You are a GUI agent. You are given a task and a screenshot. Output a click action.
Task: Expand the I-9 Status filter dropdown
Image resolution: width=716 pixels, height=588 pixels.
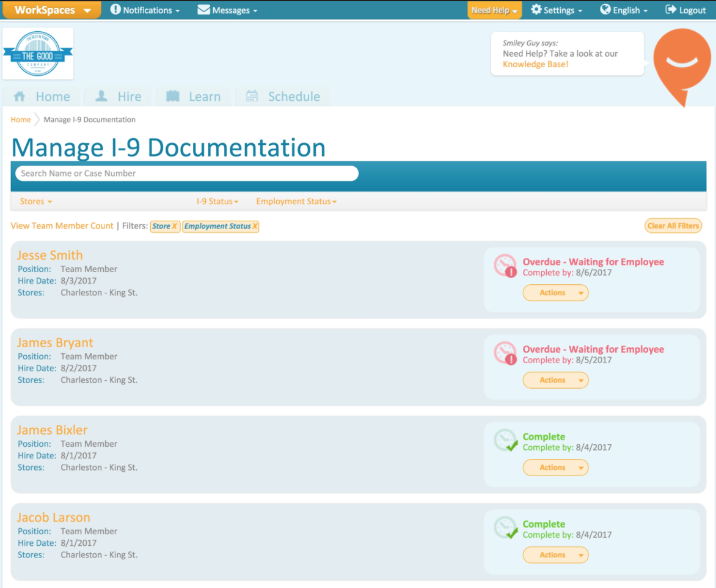click(217, 201)
